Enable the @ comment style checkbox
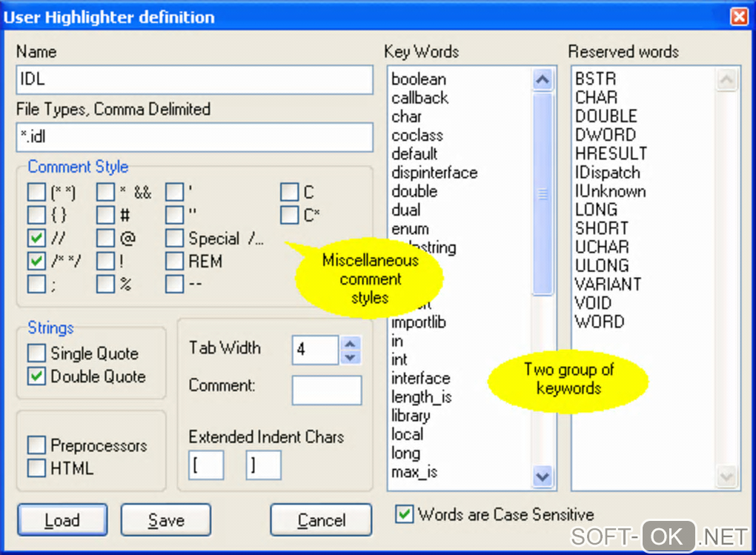 point(105,238)
